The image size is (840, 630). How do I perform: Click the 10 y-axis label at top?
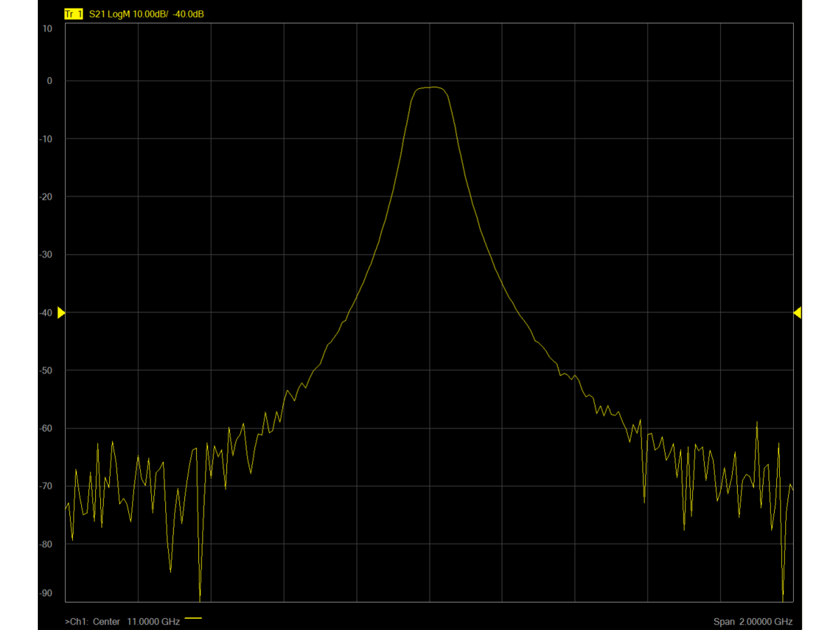click(48, 29)
